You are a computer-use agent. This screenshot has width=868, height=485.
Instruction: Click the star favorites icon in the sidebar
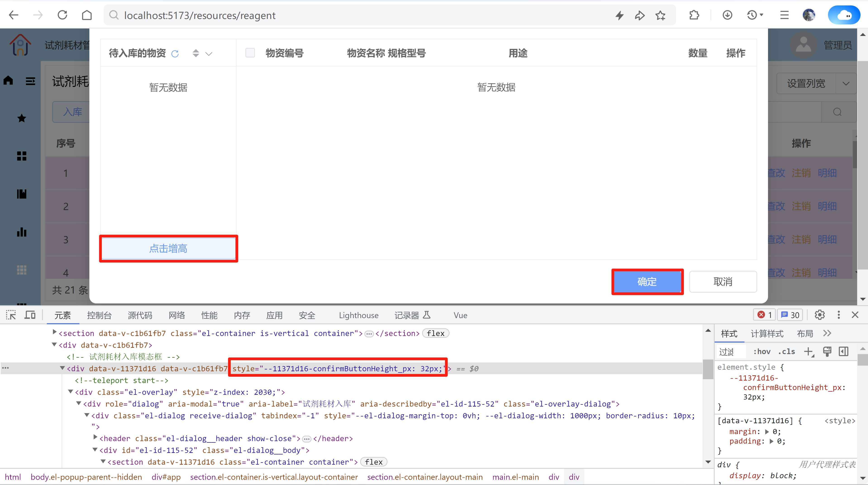click(21, 118)
